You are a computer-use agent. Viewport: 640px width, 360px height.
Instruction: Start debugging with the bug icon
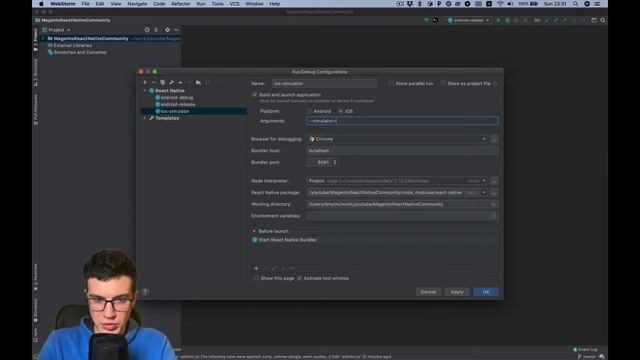point(507,20)
